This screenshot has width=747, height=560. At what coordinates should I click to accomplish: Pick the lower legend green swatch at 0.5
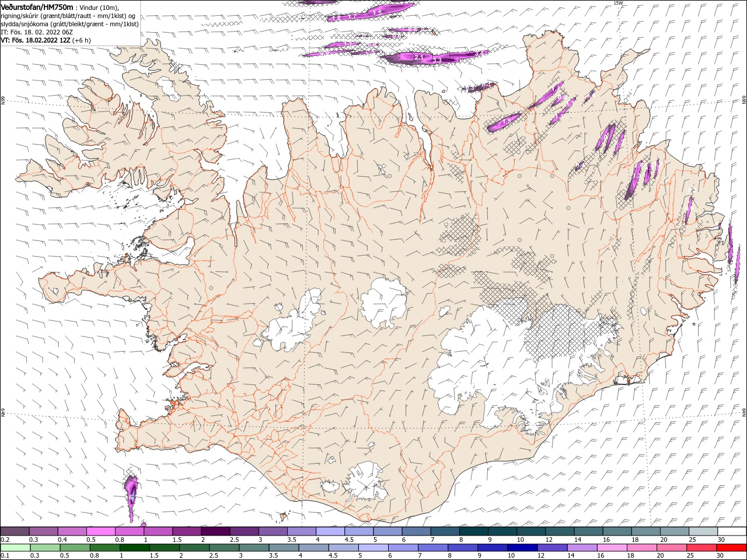[75, 548]
